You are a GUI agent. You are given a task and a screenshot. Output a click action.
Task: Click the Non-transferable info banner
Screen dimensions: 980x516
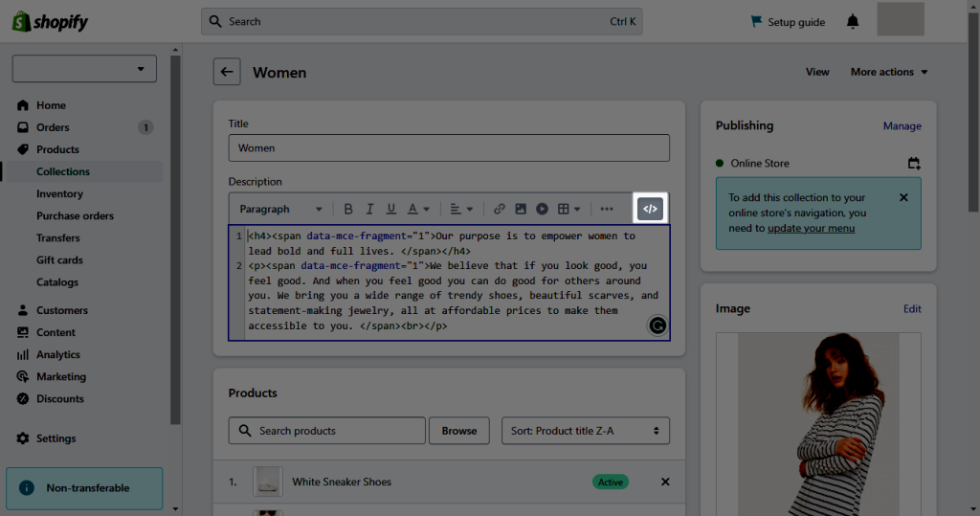pyautogui.click(x=84, y=488)
